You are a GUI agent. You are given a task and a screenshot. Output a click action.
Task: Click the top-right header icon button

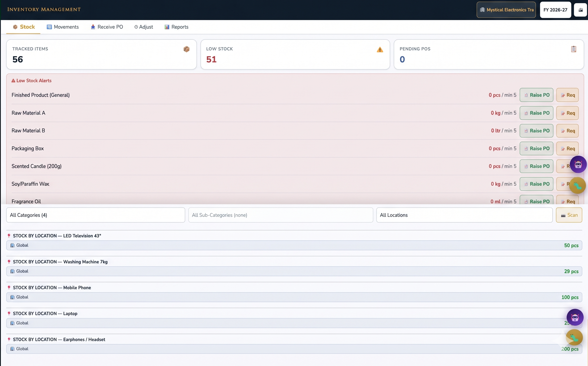point(581,10)
